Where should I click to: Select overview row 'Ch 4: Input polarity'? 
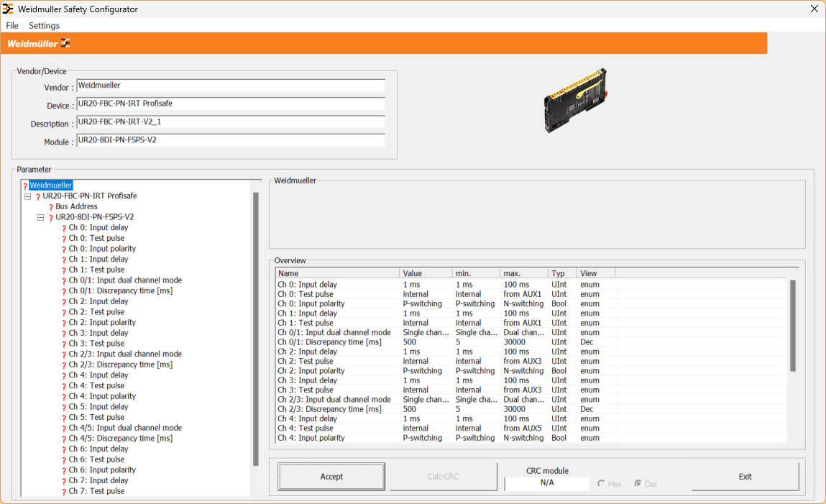click(x=531, y=438)
